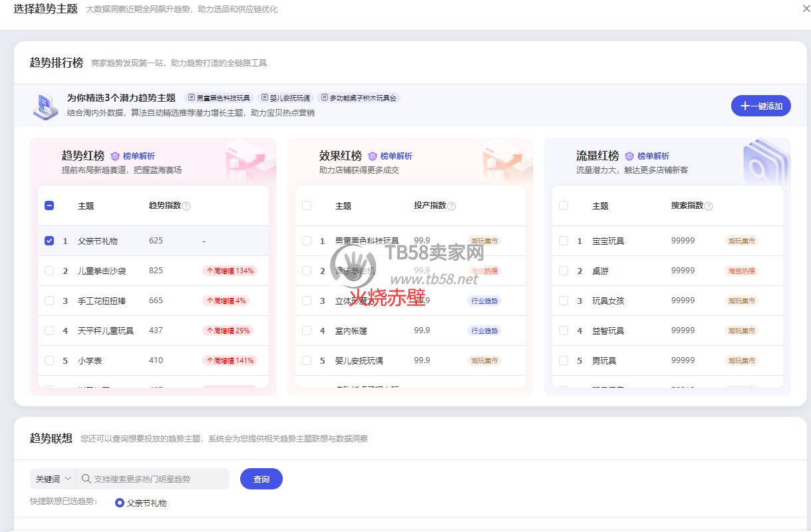Screen dimensions: 811x532
Task: Focus the 支持搜索更多热门明星趋势 search field
Action: (153, 479)
